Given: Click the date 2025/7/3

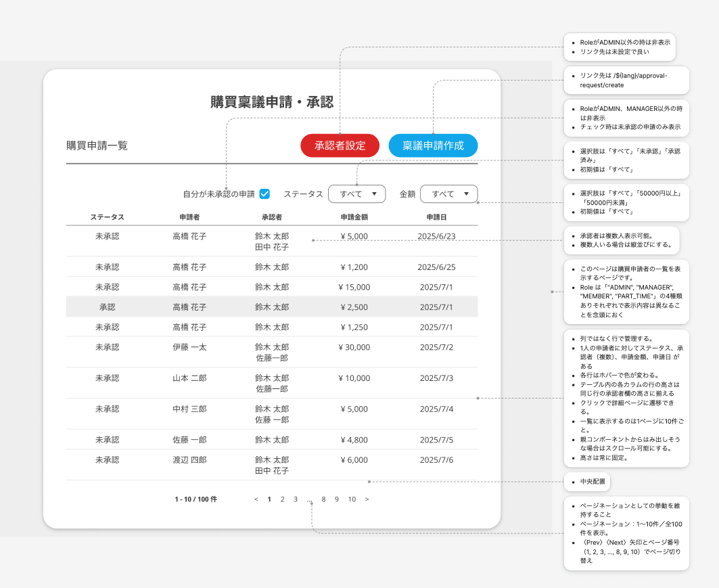Looking at the screenshot, I should point(436,378).
